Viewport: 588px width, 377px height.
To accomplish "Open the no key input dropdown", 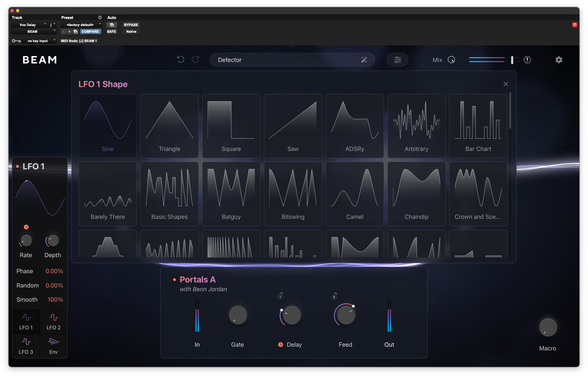I will coord(39,41).
